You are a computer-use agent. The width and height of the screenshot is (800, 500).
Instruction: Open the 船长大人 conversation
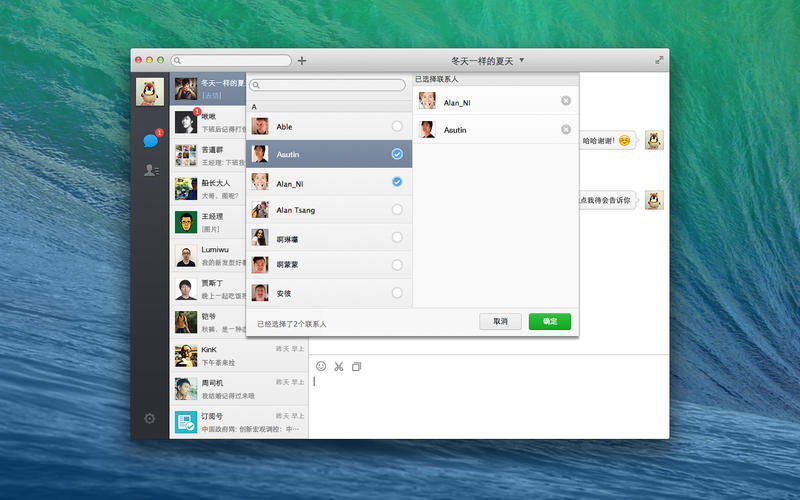[x=208, y=189]
